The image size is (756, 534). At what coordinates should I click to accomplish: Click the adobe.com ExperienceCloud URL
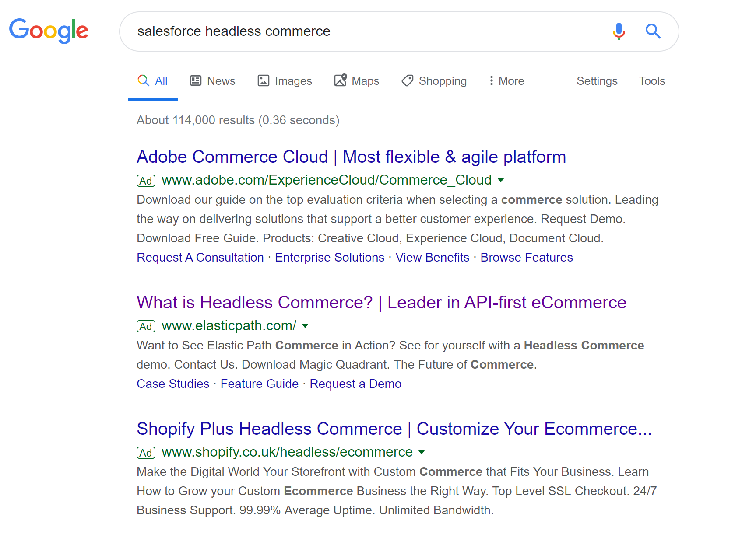coord(327,180)
